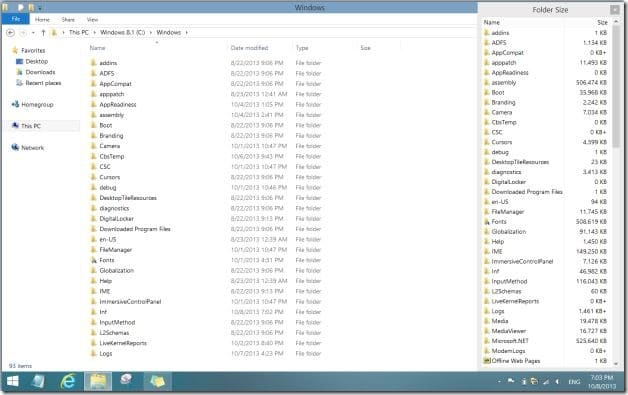Select the Boot folder icon in Explorer
628x395 pixels.
click(x=93, y=125)
